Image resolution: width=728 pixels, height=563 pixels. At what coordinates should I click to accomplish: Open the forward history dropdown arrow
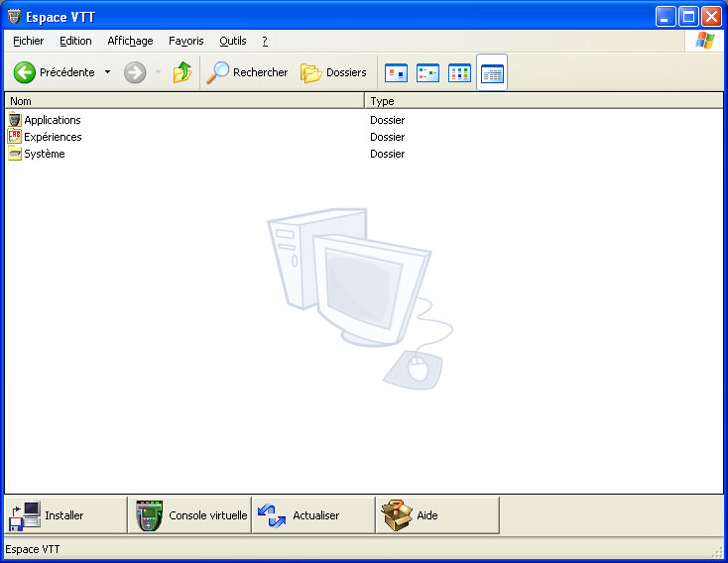(158, 72)
